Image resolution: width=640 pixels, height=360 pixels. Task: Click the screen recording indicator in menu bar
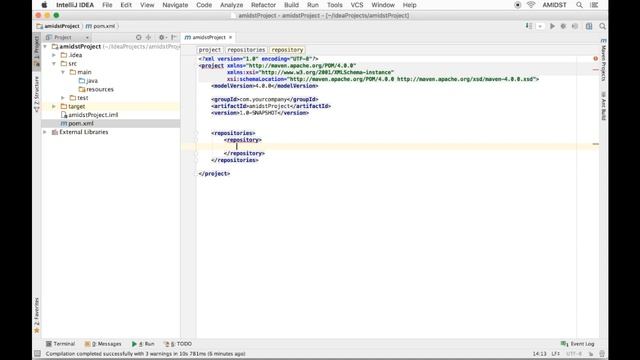tap(518, 5)
